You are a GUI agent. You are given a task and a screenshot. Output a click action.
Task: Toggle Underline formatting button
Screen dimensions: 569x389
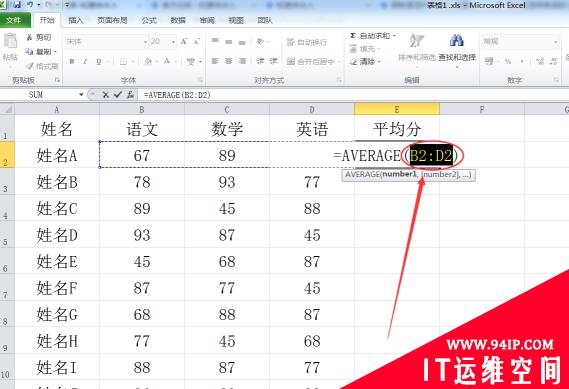(x=98, y=62)
